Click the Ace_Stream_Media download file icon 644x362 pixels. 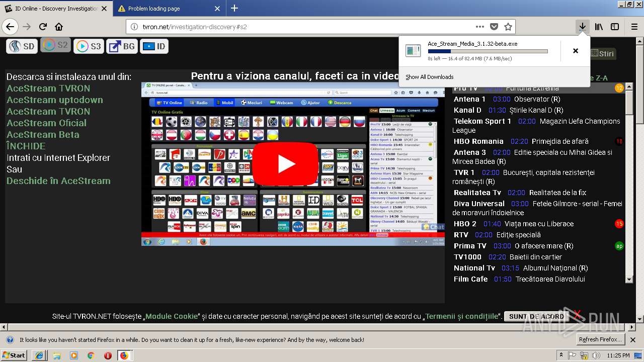click(x=413, y=50)
